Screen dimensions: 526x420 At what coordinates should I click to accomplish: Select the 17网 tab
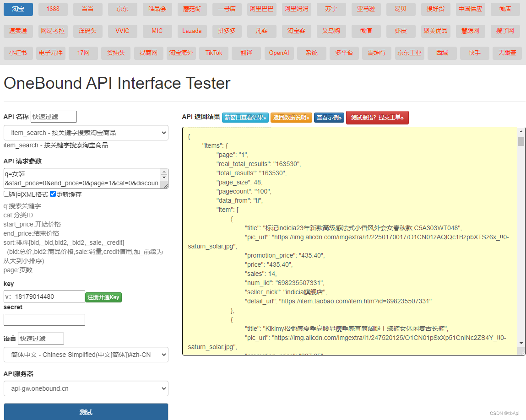[x=83, y=53]
